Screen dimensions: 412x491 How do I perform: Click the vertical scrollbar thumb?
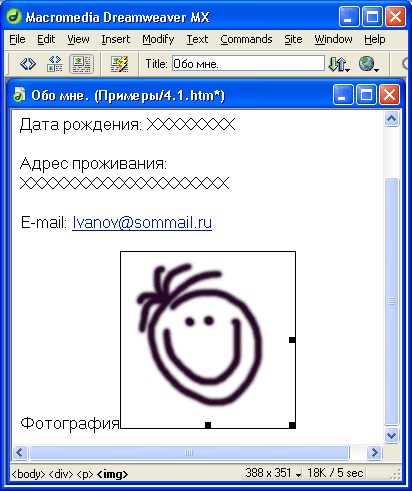(392, 301)
